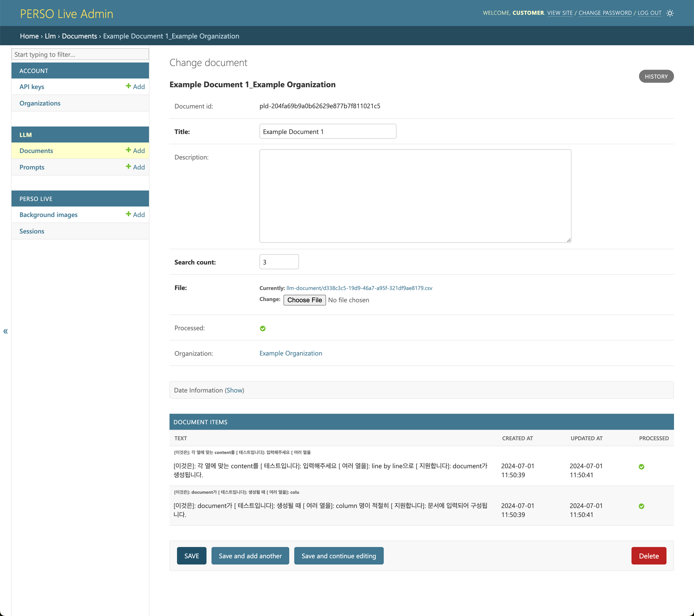Collapse the sidebar with the double-chevron icon
The width and height of the screenshot is (694, 616).
point(5,331)
